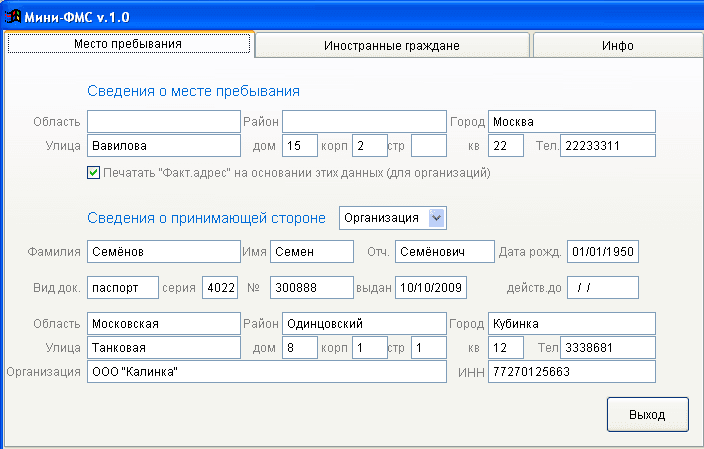Click the Район field with Одинцовский

click(364, 324)
